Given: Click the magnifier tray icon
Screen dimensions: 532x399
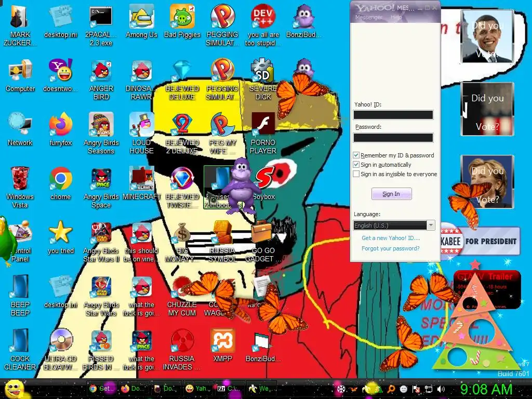Looking at the screenshot, I should click(x=391, y=389).
